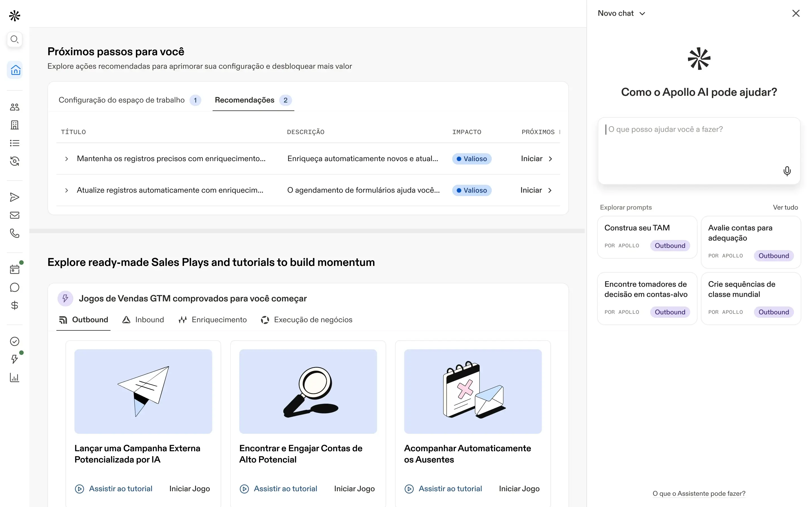Expand the Mantenha os registros precisos row

[67, 159]
